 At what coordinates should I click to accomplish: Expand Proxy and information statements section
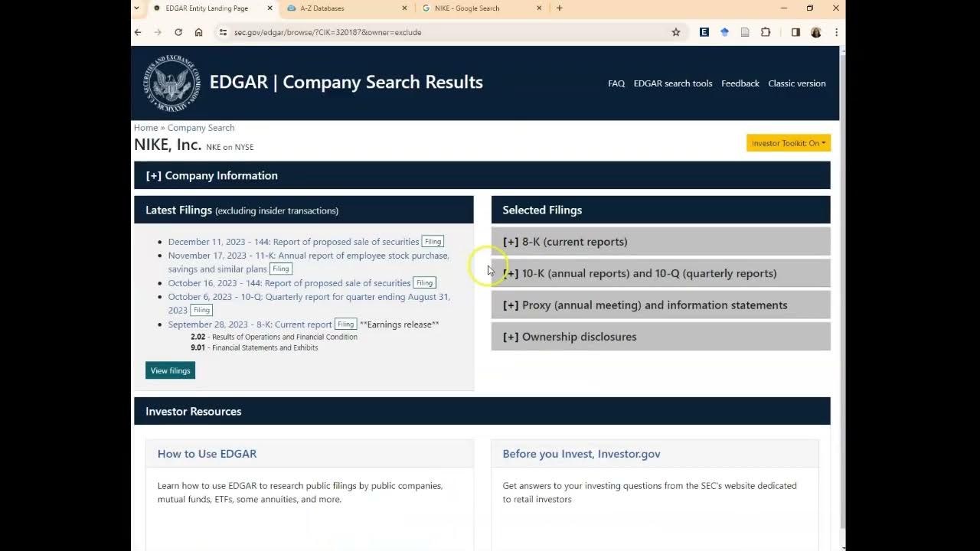[661, 305]
